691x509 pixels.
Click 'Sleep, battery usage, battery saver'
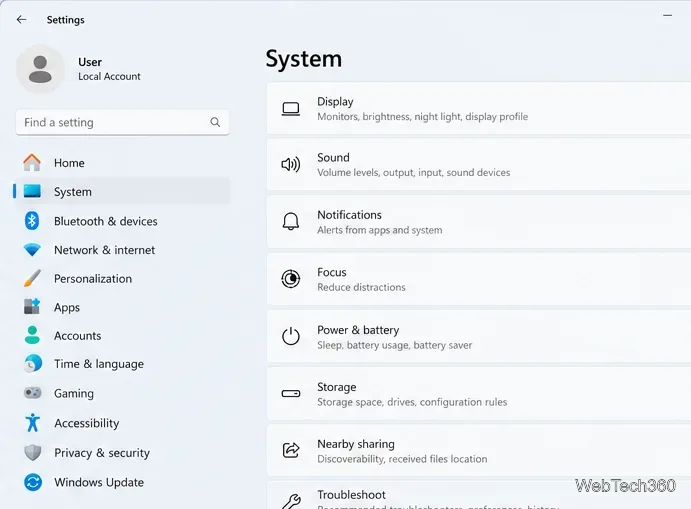pyautogui.click(x=395, y=345)
